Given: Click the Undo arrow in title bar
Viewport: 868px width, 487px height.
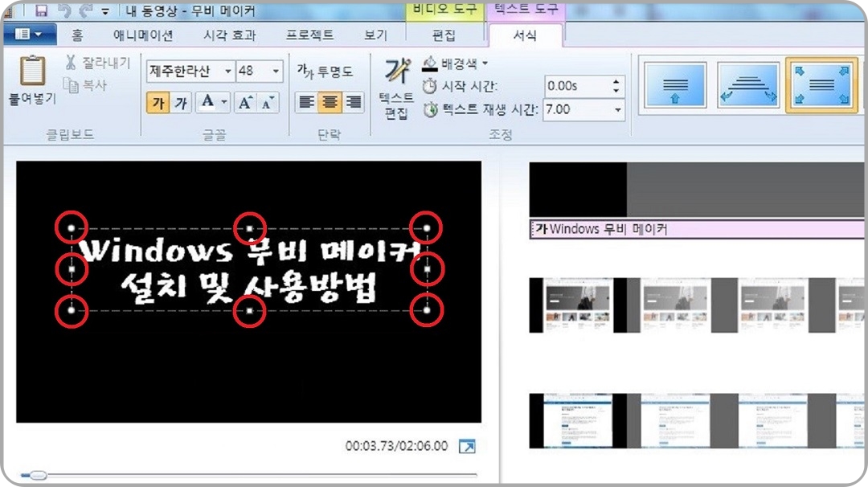Looking at the screenshot, I should (x=65, y=10).
